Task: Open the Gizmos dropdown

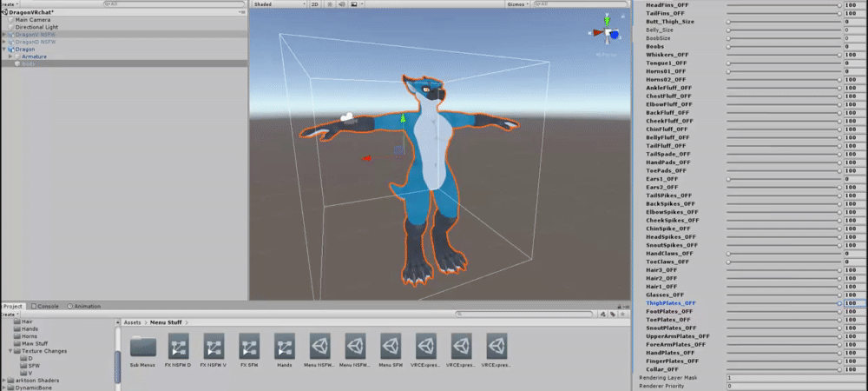Action: click(x=517, y=3)
